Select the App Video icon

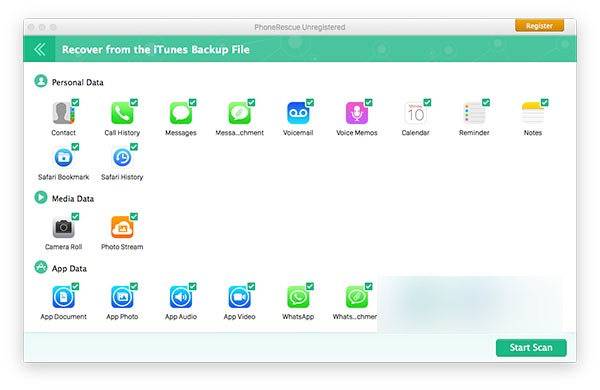click(240, 297)
